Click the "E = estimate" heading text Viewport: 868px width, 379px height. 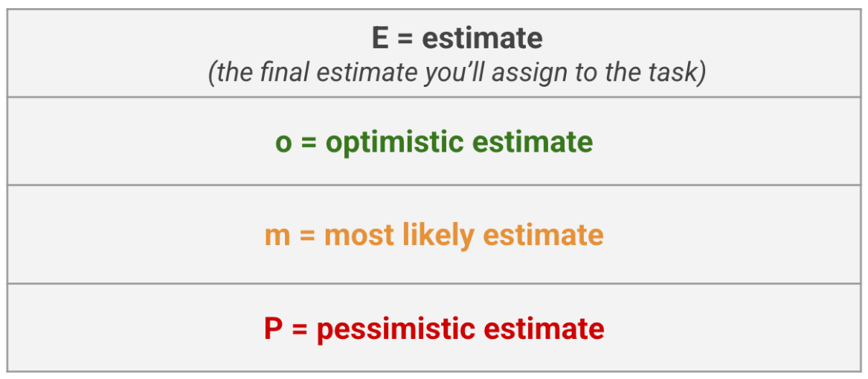click(x=457, y=38)
